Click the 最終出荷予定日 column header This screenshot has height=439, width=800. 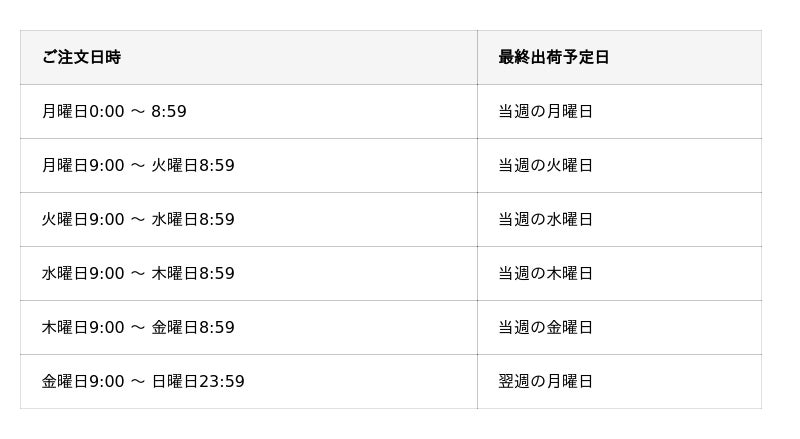(554, 58)
